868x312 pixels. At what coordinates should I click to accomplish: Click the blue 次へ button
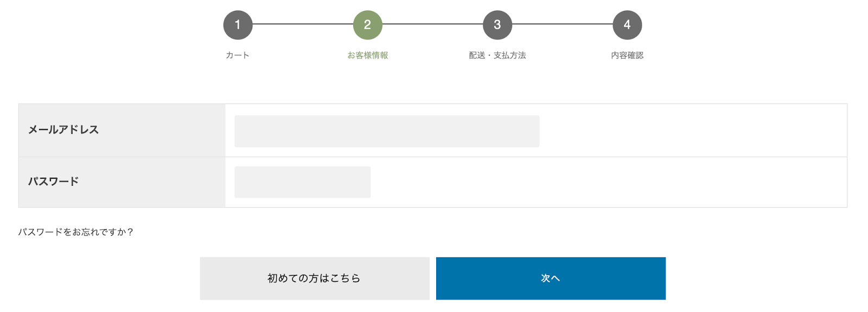(551, 278)
